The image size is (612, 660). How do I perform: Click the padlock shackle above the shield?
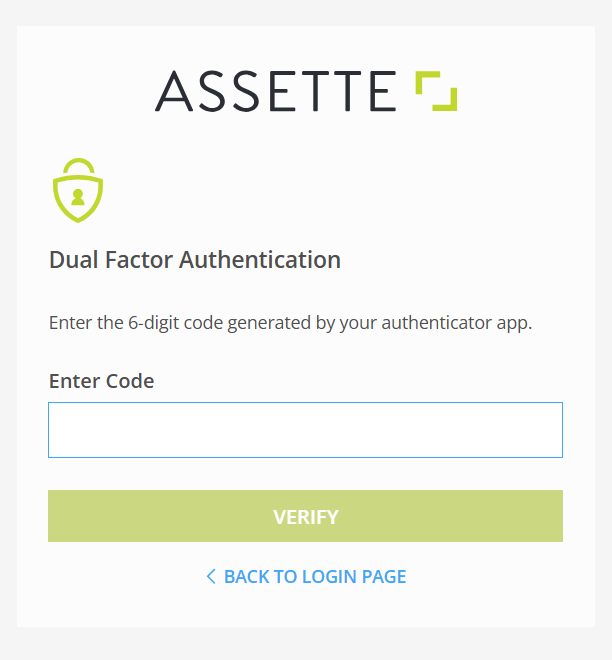tap(78, 166)
